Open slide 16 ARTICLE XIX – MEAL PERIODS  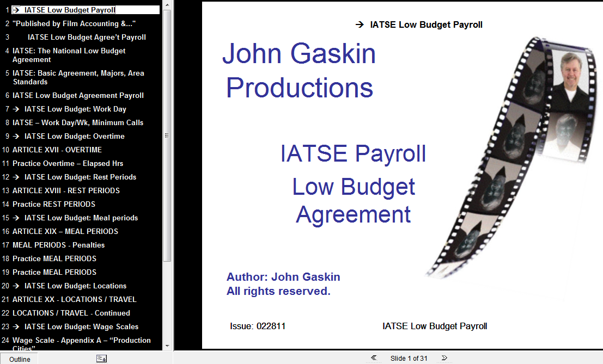[x=65, y=232]
